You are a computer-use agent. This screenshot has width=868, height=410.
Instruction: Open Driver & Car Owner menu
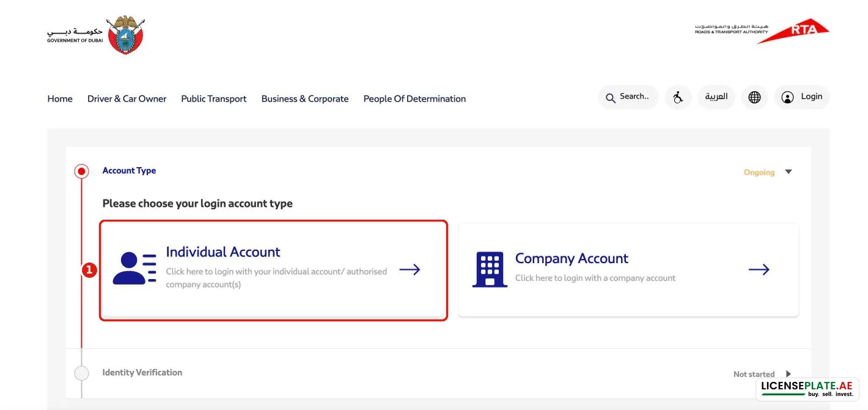point(127,99)
